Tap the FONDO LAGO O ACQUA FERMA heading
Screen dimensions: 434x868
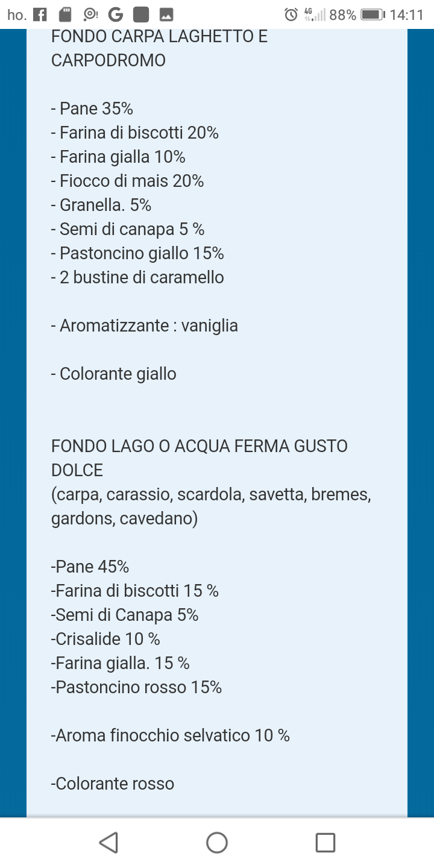(x=200, y=458)
